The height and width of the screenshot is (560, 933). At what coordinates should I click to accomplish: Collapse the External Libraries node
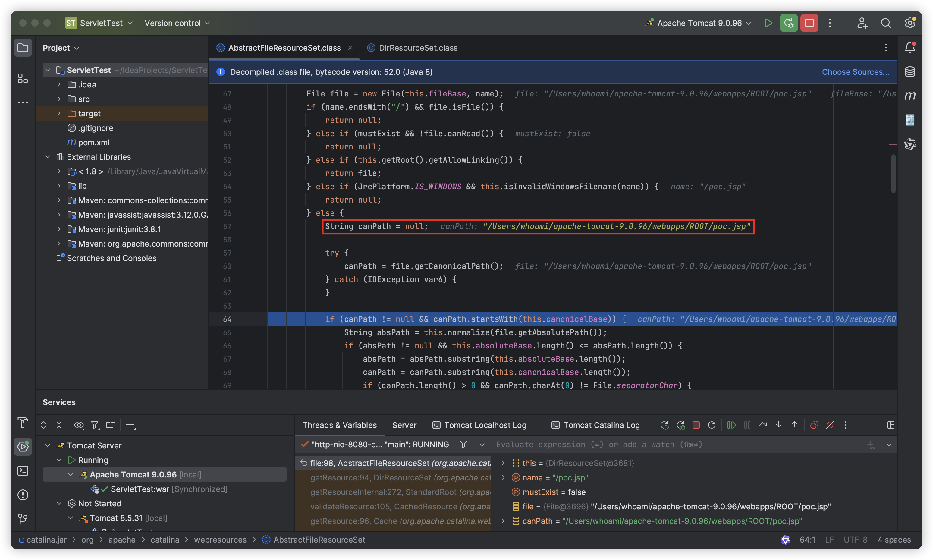(x=48, y=157)
